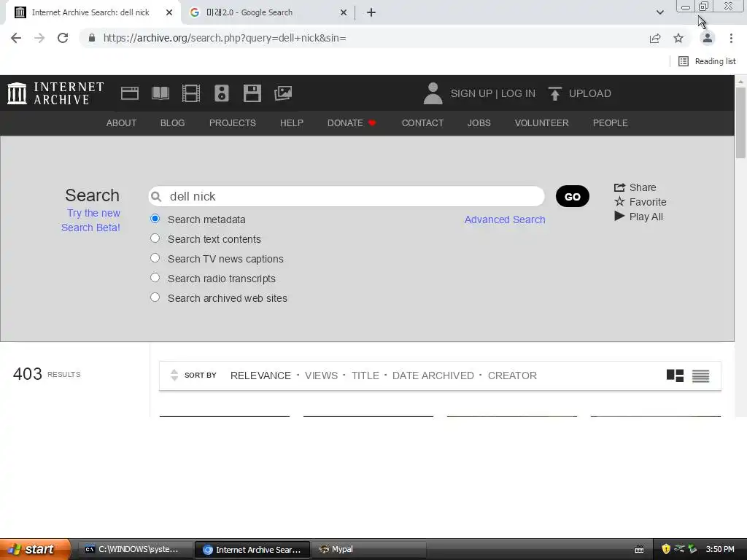The image size is (747, 560).
Task: Click the search magnifier icon
Action: (x=156, y=196)
